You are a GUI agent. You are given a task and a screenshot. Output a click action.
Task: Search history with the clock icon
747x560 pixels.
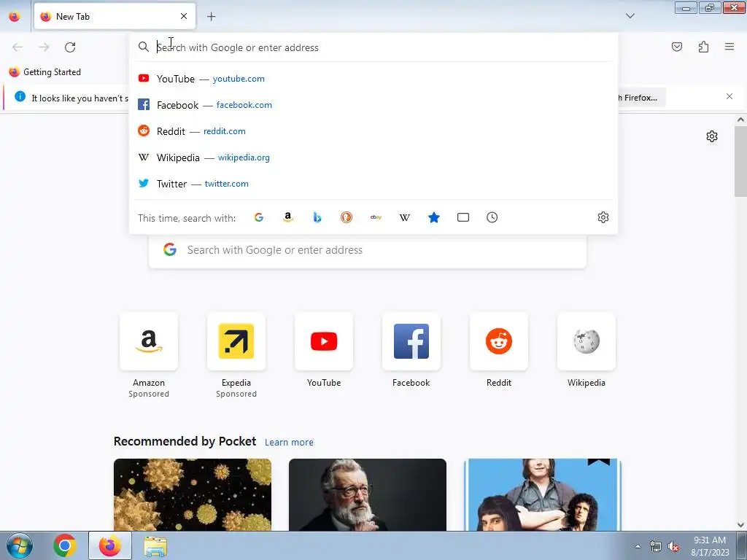click(x=492, y=217)
